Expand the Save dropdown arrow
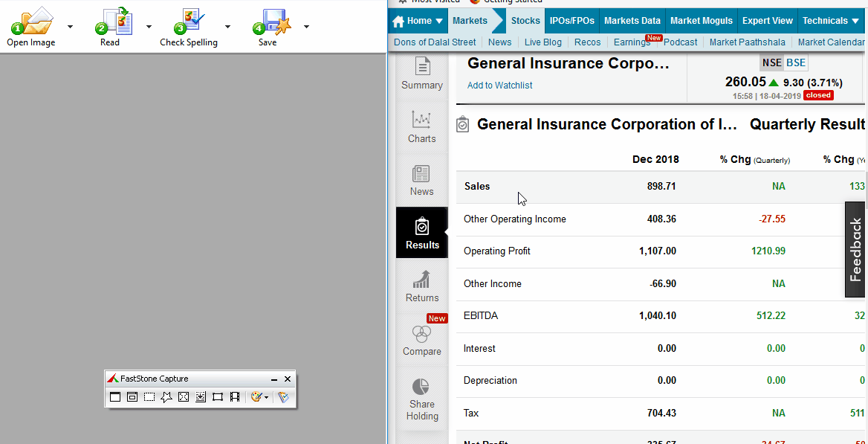868x444 pixels. pyautogui.click(x=306, y=26)
